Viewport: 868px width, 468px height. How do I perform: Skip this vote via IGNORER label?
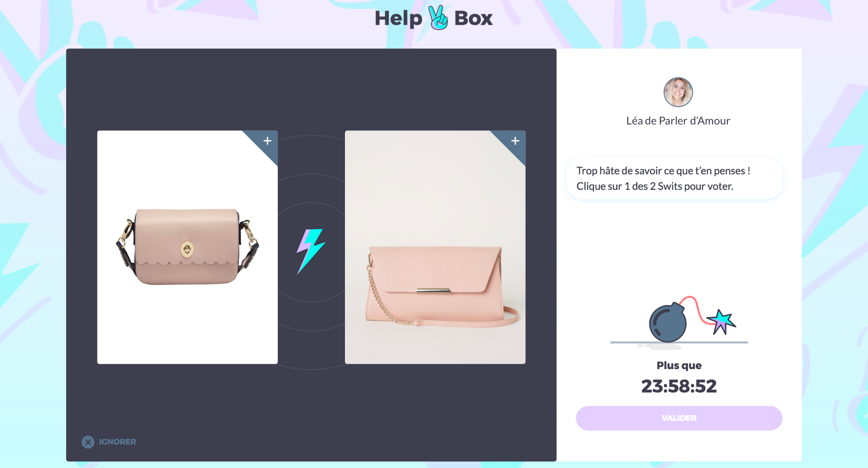point(117,442)
